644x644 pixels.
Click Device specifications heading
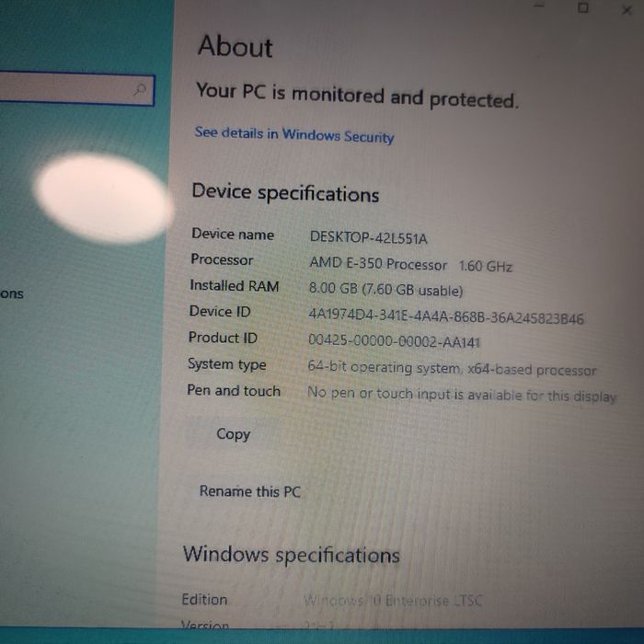point(285,192)
